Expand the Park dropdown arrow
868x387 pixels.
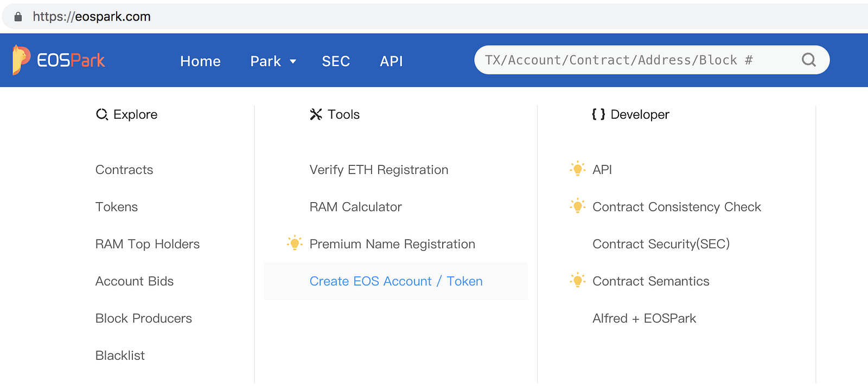293,61
